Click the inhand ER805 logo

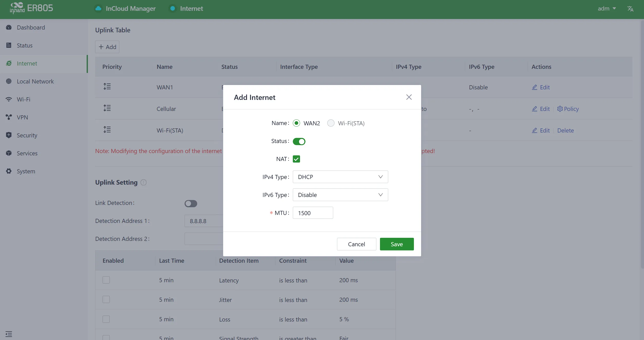pos(31,8)
